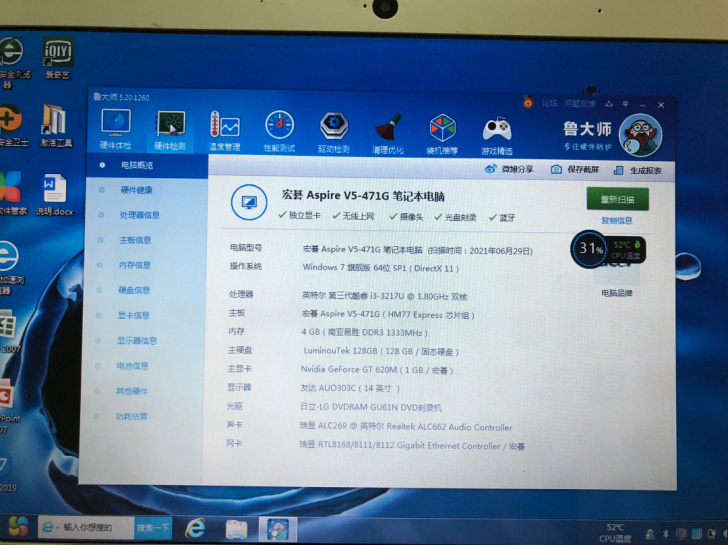Open 清理优化 cleanup brush icon
The height and width of the screenshot is (545, 728).
[388, 134]
